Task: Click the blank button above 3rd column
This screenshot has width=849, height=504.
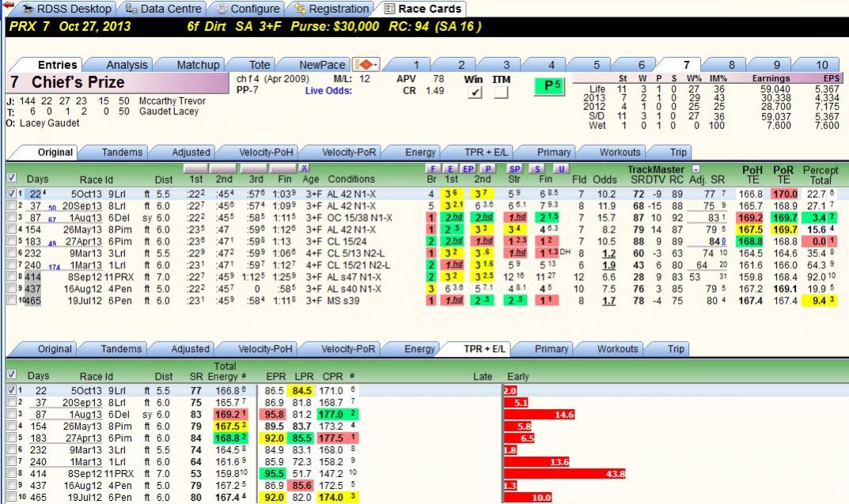Action: [255, 169]
